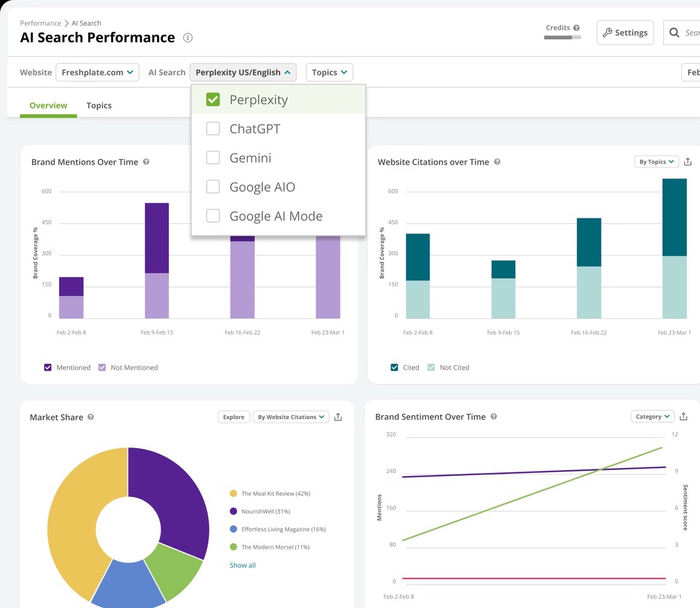Open the By Topics dropdown on citations chart
Image resolution: width=700 pixels, height=608 pixels.
[656, 162]
